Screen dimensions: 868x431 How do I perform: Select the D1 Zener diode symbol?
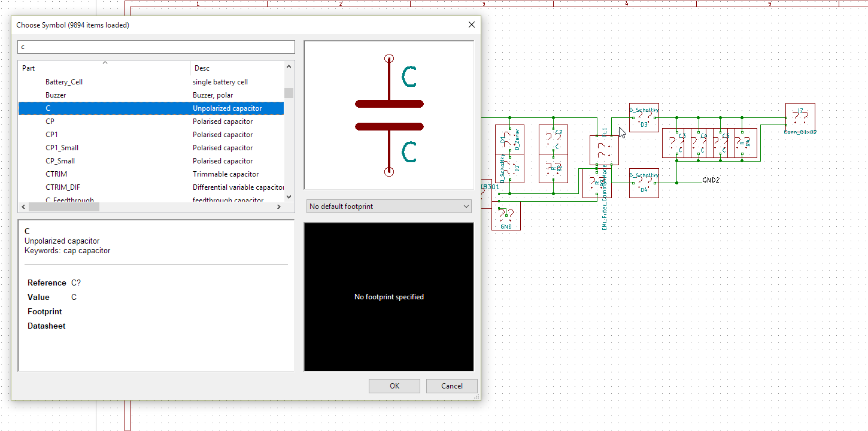pos(509,139)
